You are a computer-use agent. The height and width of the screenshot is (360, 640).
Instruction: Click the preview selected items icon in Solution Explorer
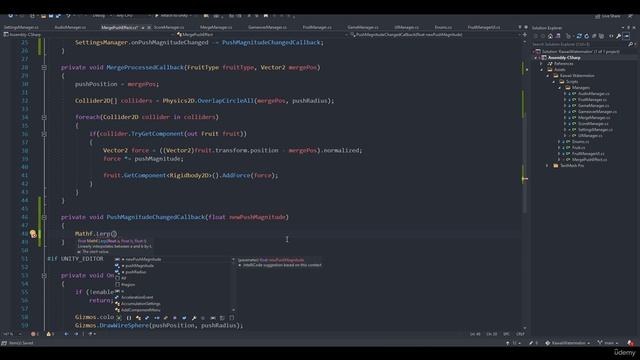pyautogui.click(x=626, y=36)
